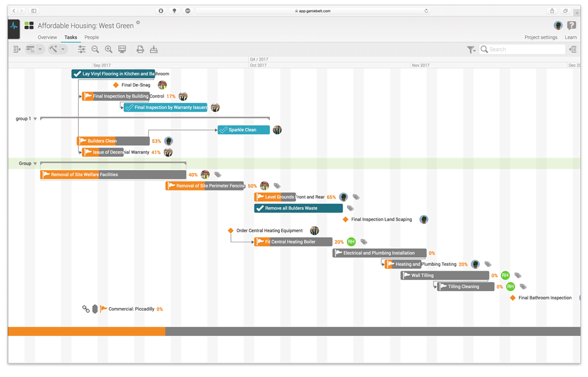The height and width of the screenshot is (377, 588).
Task: Open the chart display settings sliders icon
Action: [82, 49]
